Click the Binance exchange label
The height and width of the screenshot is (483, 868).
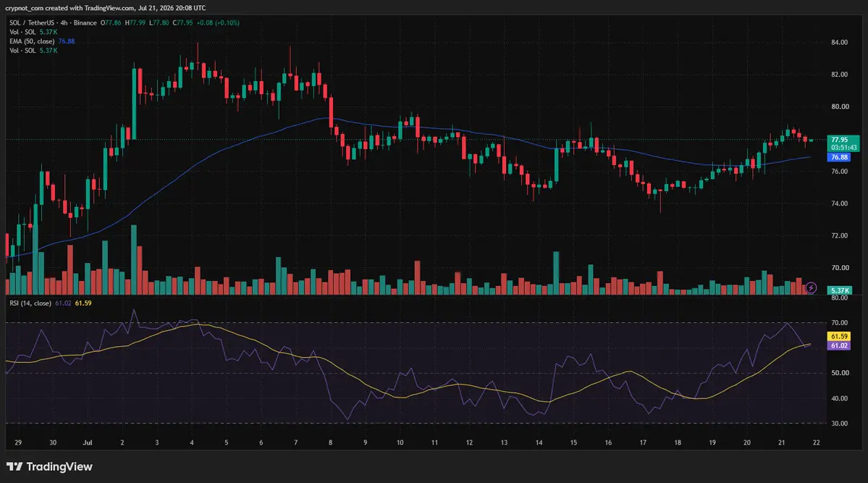coord(85,22)
